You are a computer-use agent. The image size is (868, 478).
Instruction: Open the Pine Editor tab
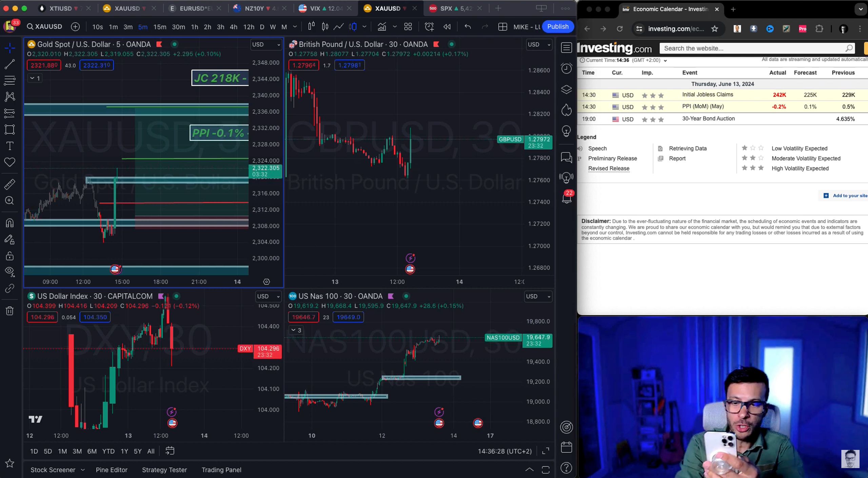112,470
